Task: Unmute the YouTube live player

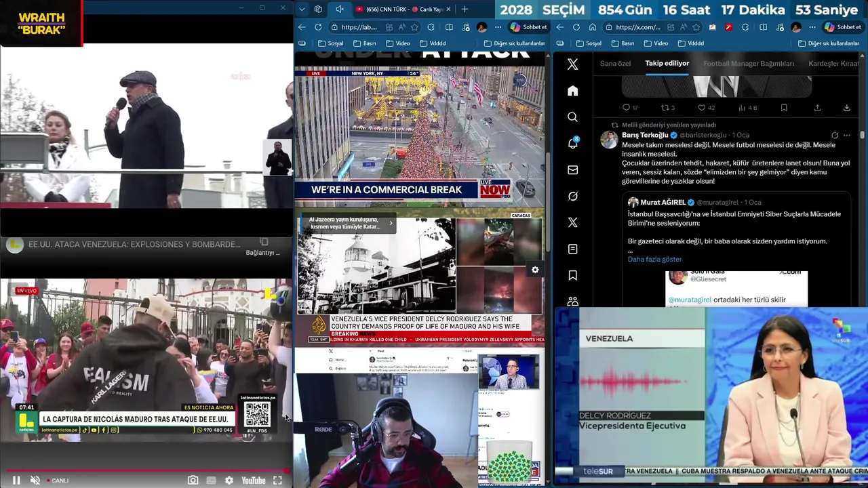Action: click(35, 480)
